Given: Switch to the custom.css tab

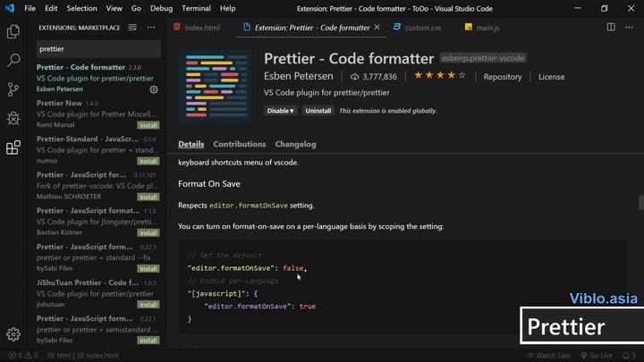Looking at the screenshot, I should click(418, 28).
